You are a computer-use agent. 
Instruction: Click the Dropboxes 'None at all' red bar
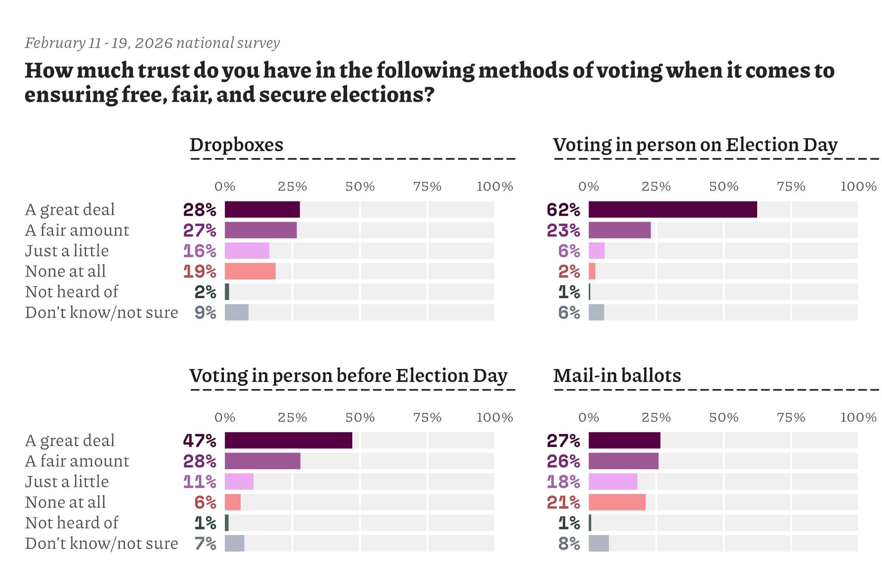pyautogui.click(x=250, y=271)
